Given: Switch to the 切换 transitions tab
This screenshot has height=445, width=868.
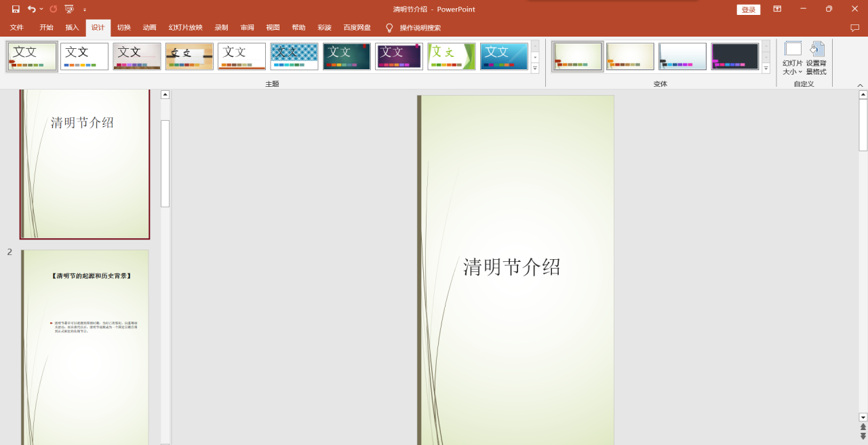Looking at the screenshot, I should click(123, 28).
